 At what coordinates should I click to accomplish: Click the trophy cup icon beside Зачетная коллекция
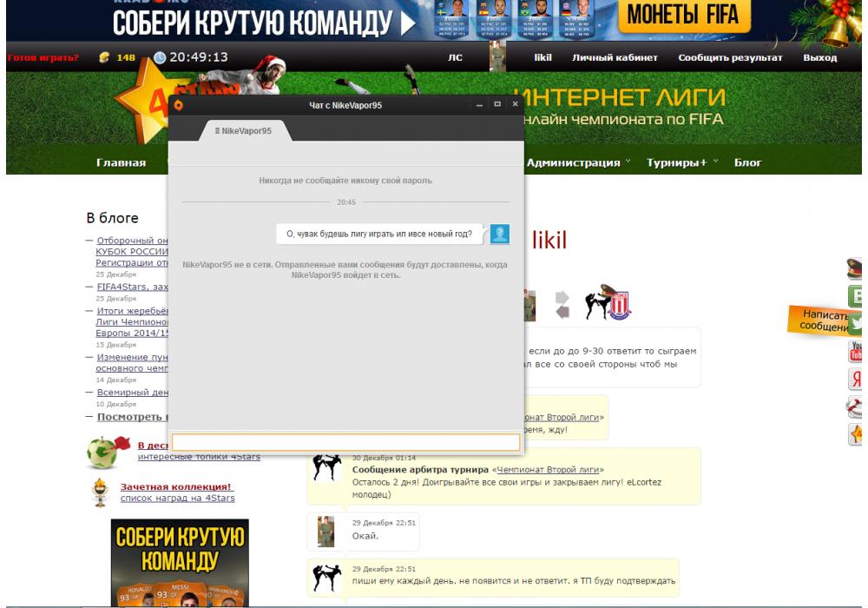(x=100, y=492)
